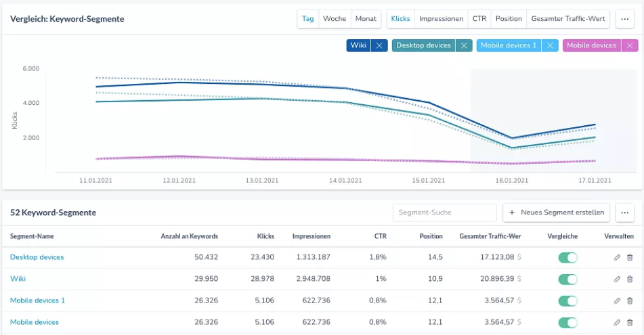Switch chart granularity to Woche

click(335, 19)
